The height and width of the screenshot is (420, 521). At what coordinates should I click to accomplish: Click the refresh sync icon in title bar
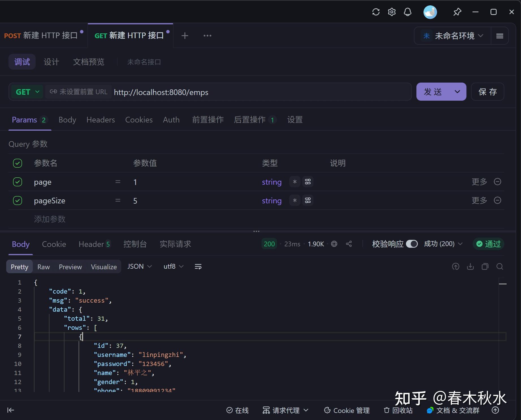(376, 12)
